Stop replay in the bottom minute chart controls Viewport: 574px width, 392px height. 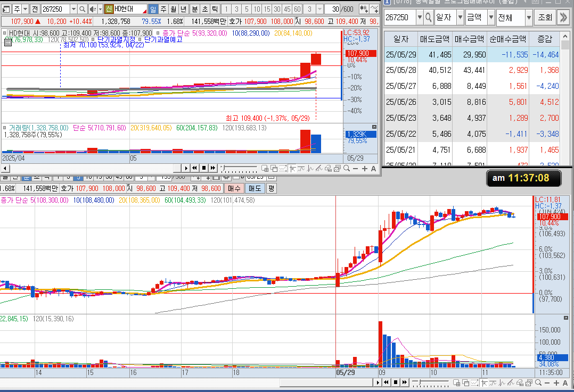pyautogui.click(x=395, y=382)
